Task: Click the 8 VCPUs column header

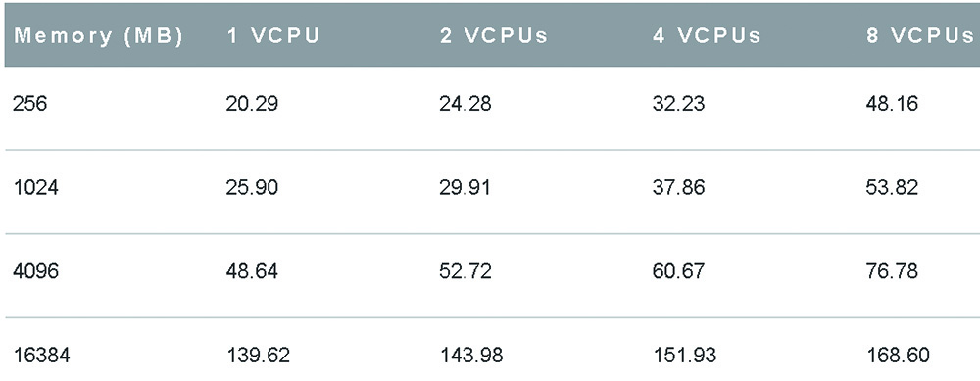Action: (920, 36)
